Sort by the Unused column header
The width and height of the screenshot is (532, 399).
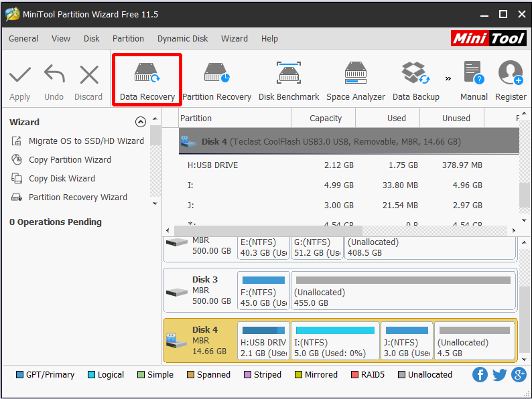(x=452, y=118)
